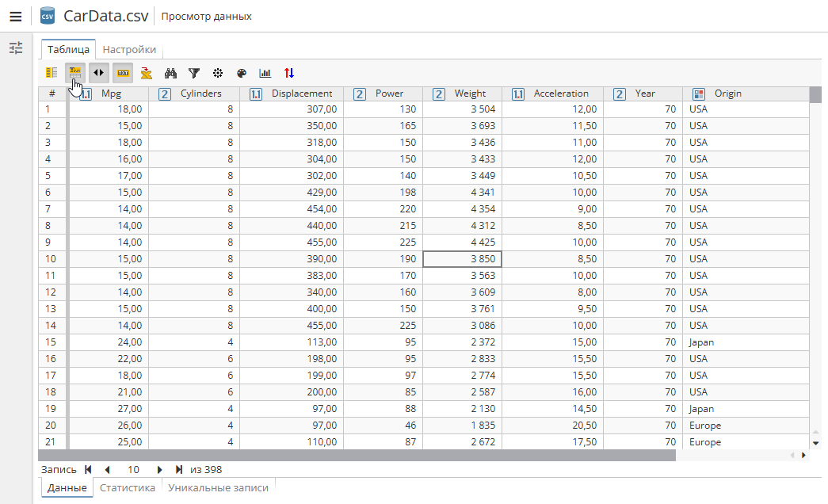The width and height of the screenshot is (828, 504).
Task: Switch to the Настройки tab
Action: point(129,49)
